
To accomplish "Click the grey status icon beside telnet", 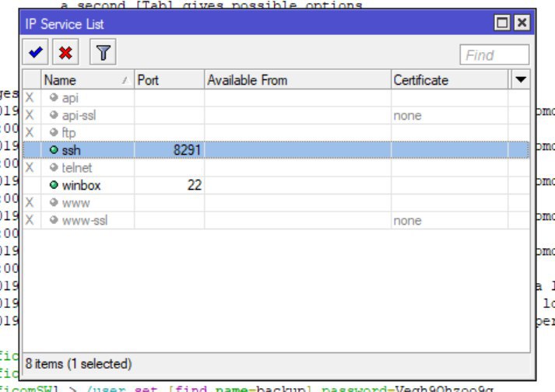I will click(x=54, y=167).
